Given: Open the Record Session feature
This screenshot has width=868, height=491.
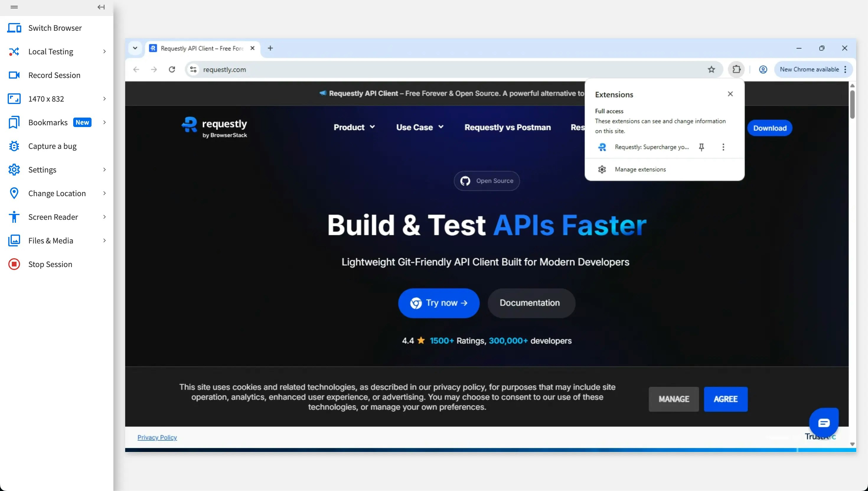Looking at the screenshot, I should [x=54, y=75].
